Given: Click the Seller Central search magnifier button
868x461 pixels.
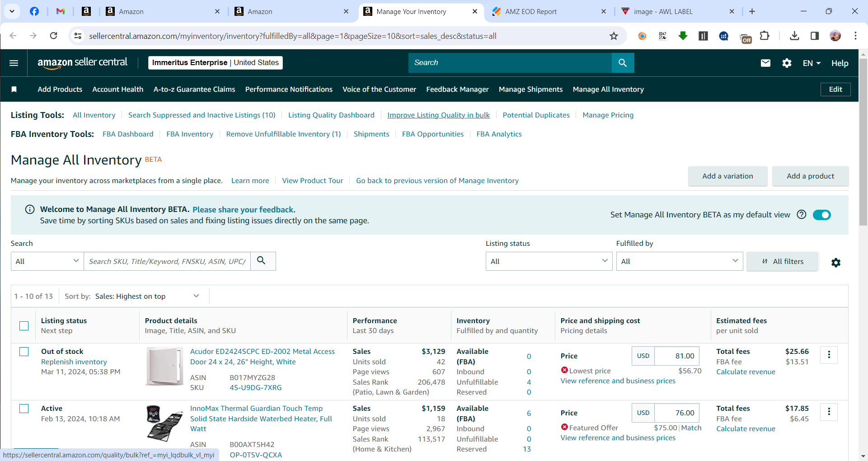Looking at the screenshot, I should coord(623,63).
